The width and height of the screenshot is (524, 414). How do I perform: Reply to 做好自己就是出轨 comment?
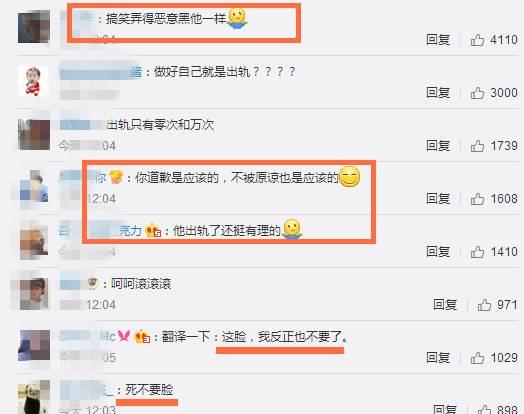pyautogui.click(x=438, y=93)
